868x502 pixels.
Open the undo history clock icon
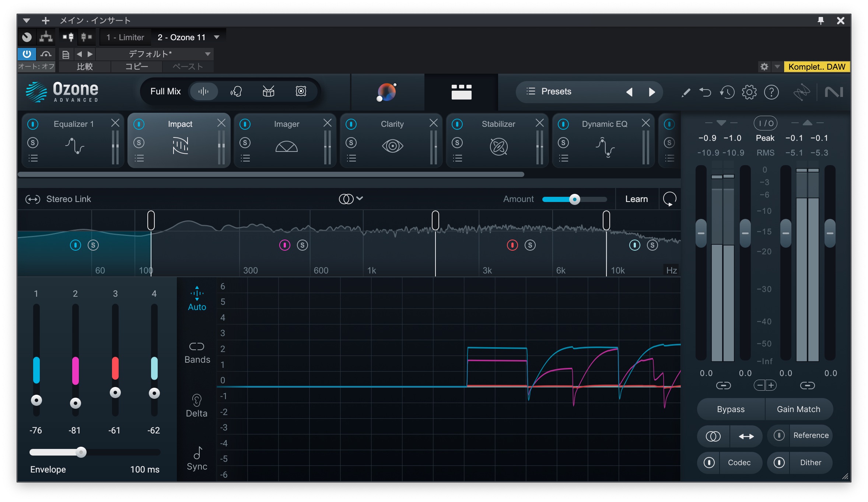[727, 92]
